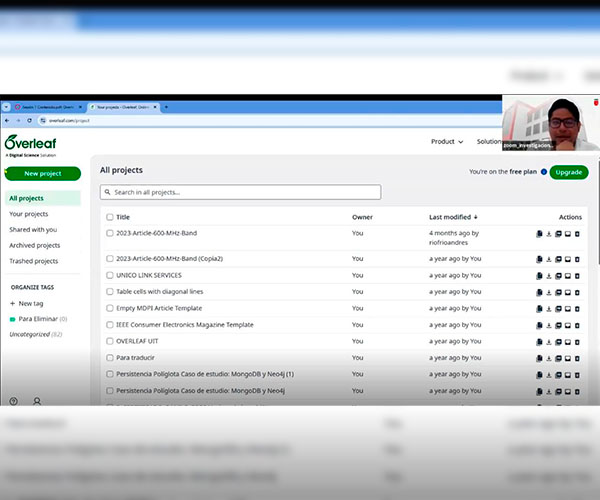Tick the Empty MDPI Article Template checkbox
The image size is (600, 500).
point(110,308)
